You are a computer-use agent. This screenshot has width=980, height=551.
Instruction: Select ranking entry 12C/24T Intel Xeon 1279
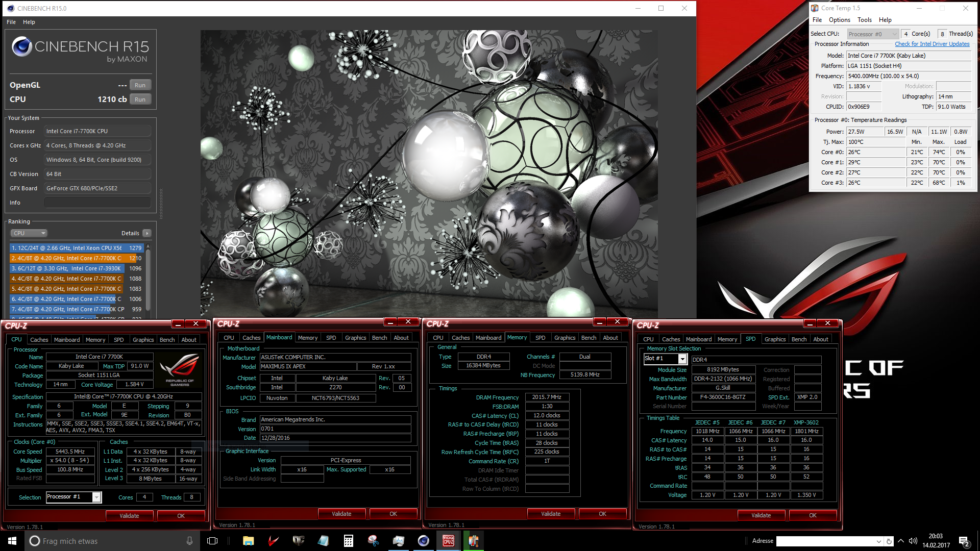[x=77, y=248]
